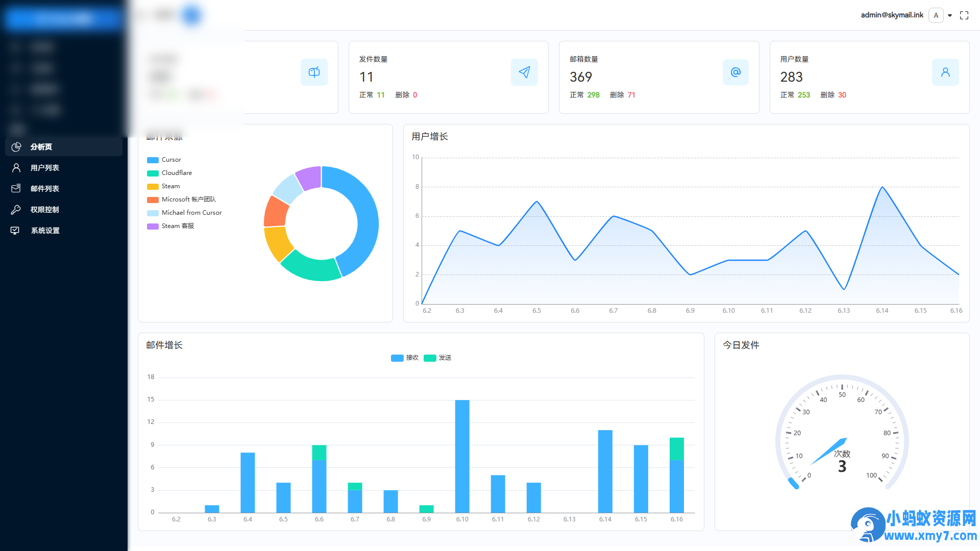Click the Cloudflare legend color swatch

tap(153, 173)
